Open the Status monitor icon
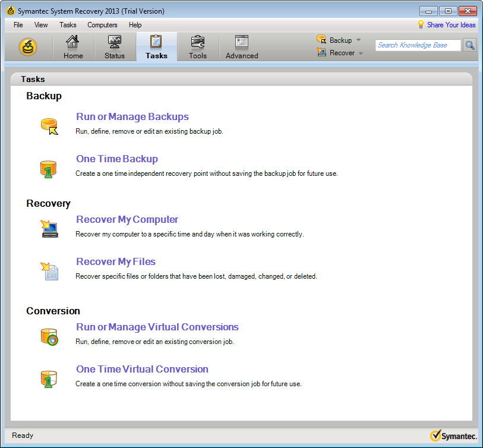This screenshot has width=483, height=448. [114, 42]
